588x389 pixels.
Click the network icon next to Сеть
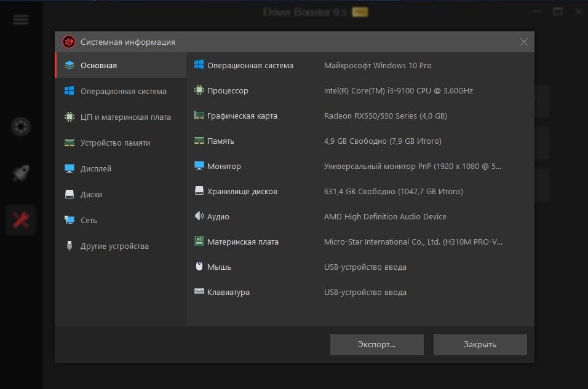(x=70, y=220)
